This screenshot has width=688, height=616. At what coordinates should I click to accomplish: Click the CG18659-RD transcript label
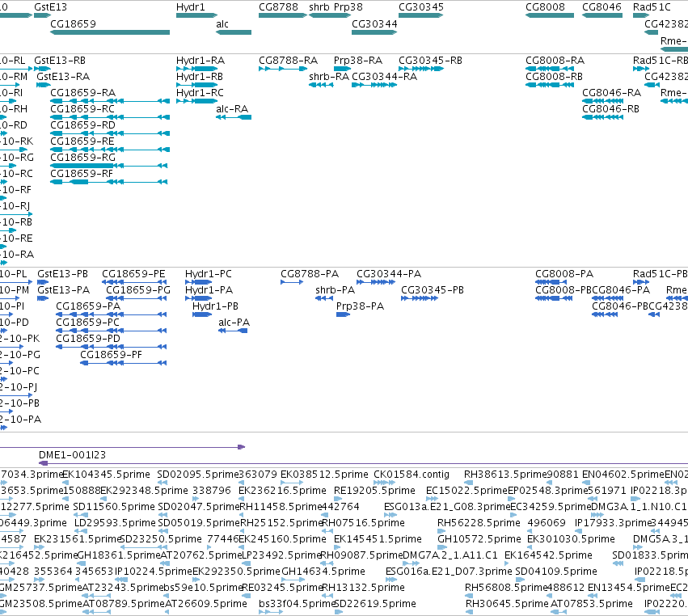[x=83, y=125]
